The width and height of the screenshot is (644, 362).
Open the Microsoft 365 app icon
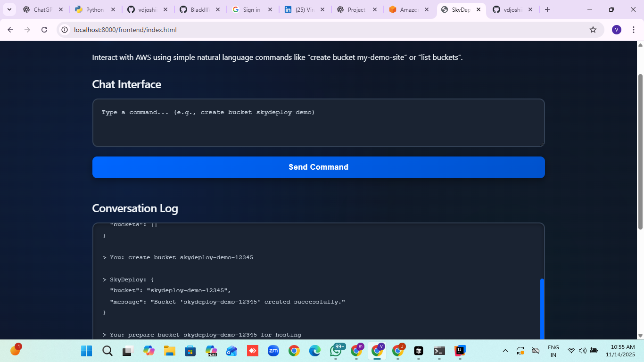tap(211, 351)
